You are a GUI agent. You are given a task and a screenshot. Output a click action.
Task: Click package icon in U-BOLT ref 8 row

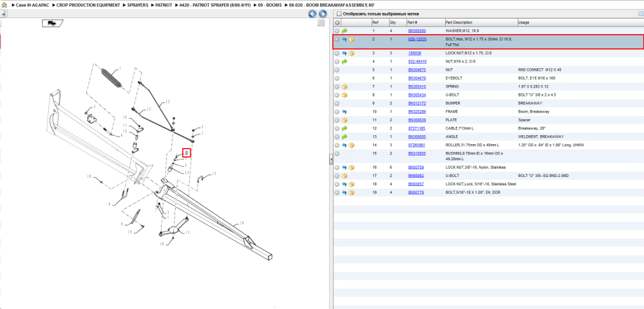(x=345, y=95)
